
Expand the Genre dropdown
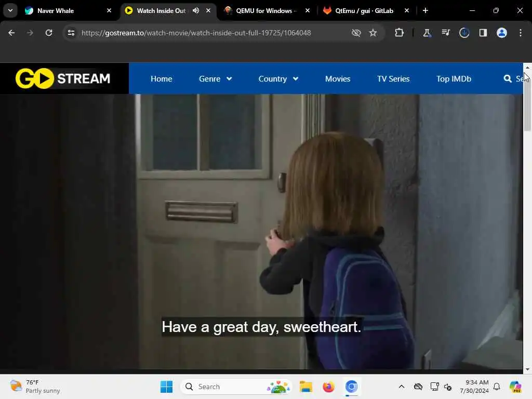tap(216, 79)
